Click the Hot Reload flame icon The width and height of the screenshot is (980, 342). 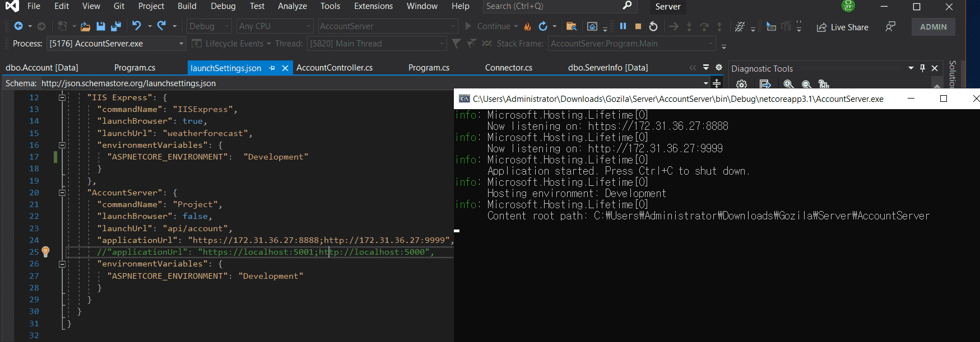[528, 26]
